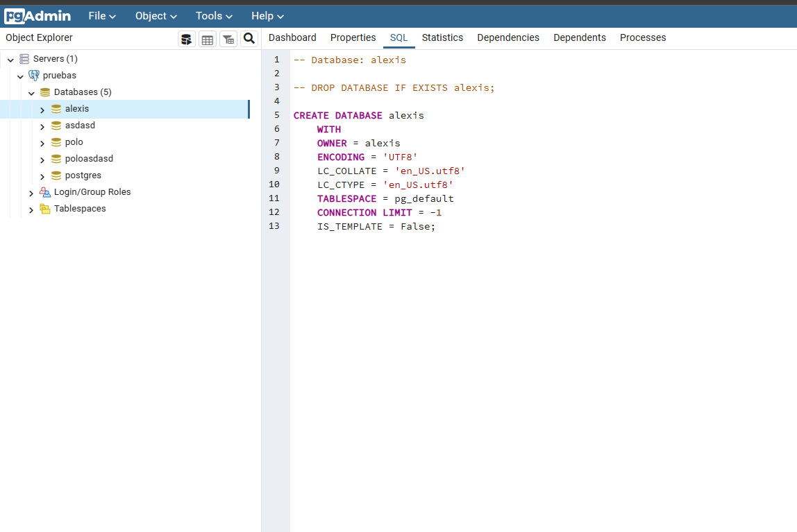Click the CREATE DATABASE alexis line
The height and width of the screenshot is (532, 797).
(358, 115)
